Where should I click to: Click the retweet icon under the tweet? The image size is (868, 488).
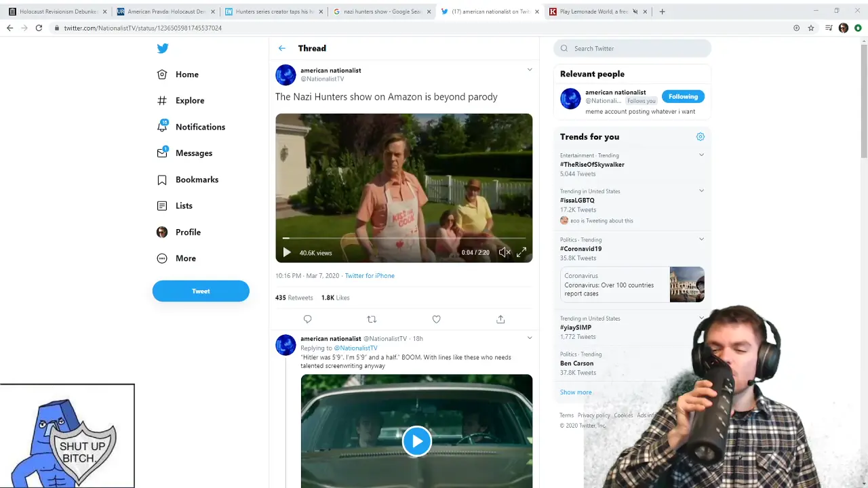(x=372, y=319)
